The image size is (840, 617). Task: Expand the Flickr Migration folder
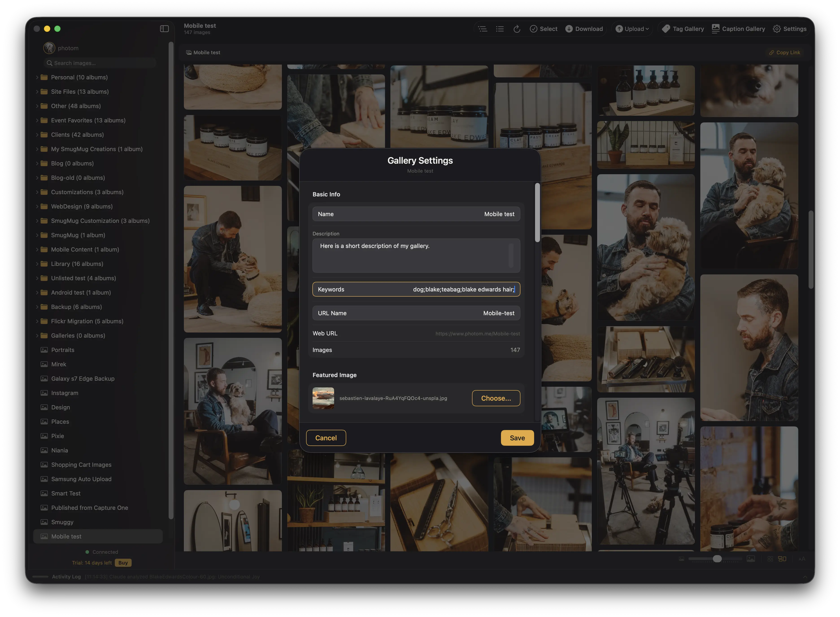coord(37,321)
